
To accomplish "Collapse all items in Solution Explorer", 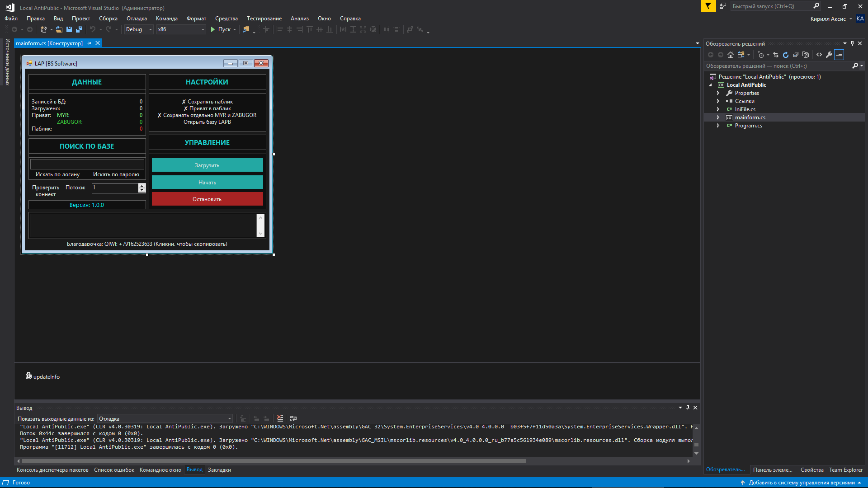I will (x=796, y=55).
